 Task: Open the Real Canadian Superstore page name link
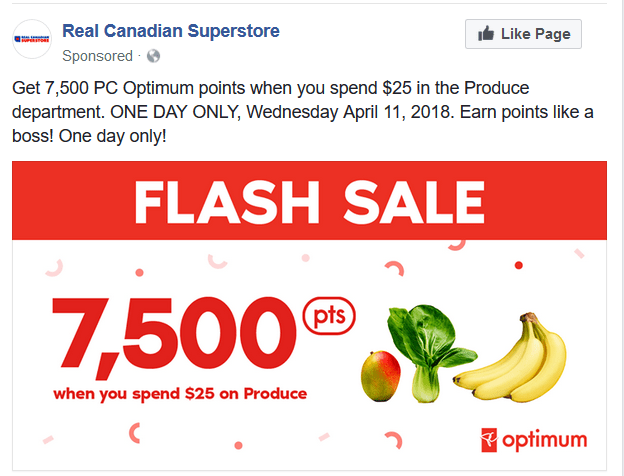pyautogui.click(x=171, y=31)
